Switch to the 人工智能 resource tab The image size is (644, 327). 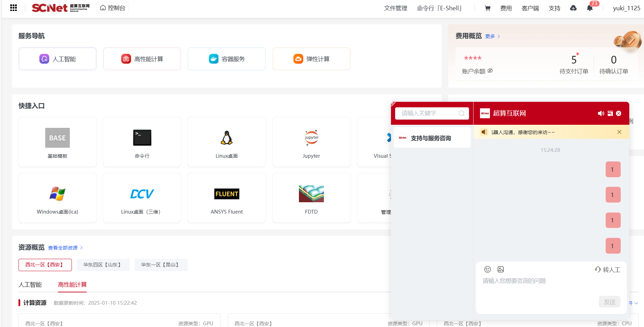pos(30,284)
